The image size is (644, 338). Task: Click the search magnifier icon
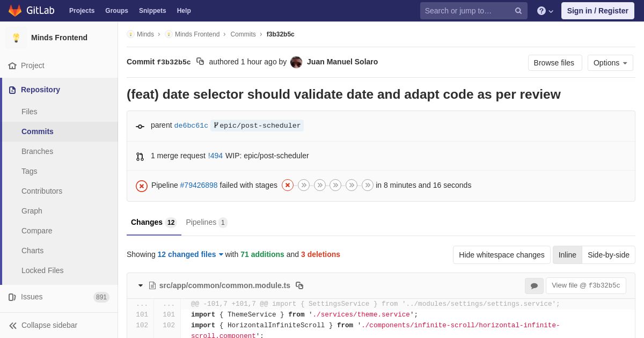click(x=518, y=11)
